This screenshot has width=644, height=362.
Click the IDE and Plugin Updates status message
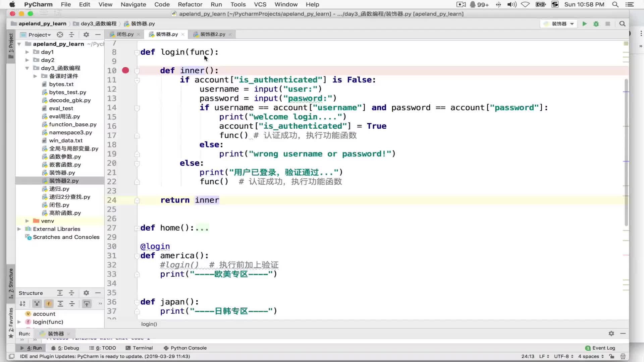[105, 356]
